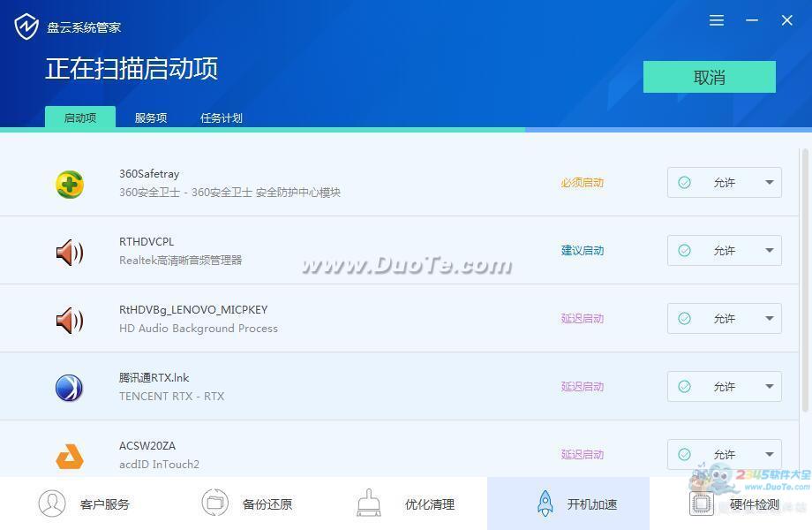Open the 客户服务 person icon

(52, 503)
